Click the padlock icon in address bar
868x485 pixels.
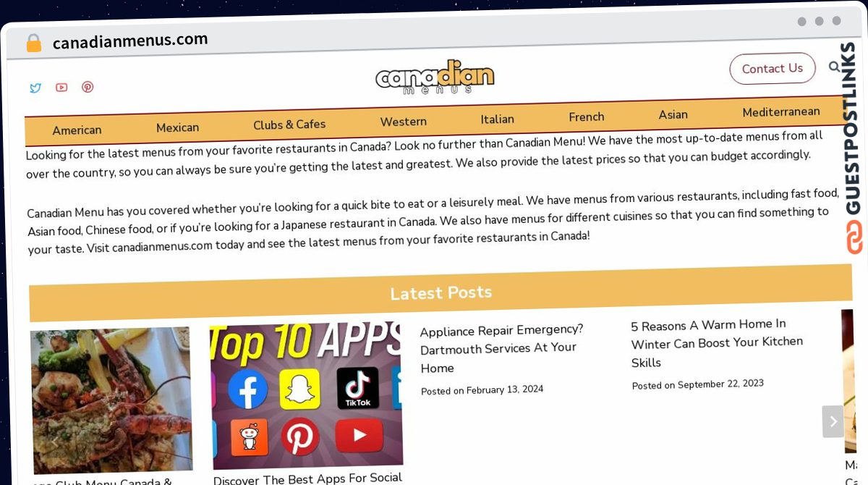pos(34,43)
